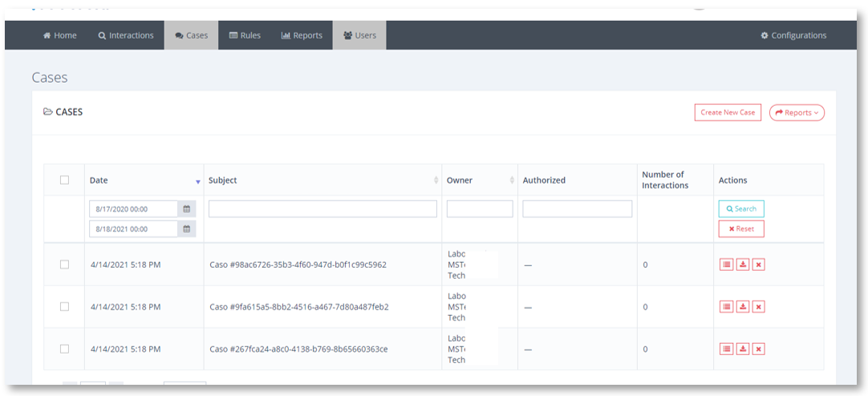Sort cases by Owner column
868x396 pixels.
480,180
